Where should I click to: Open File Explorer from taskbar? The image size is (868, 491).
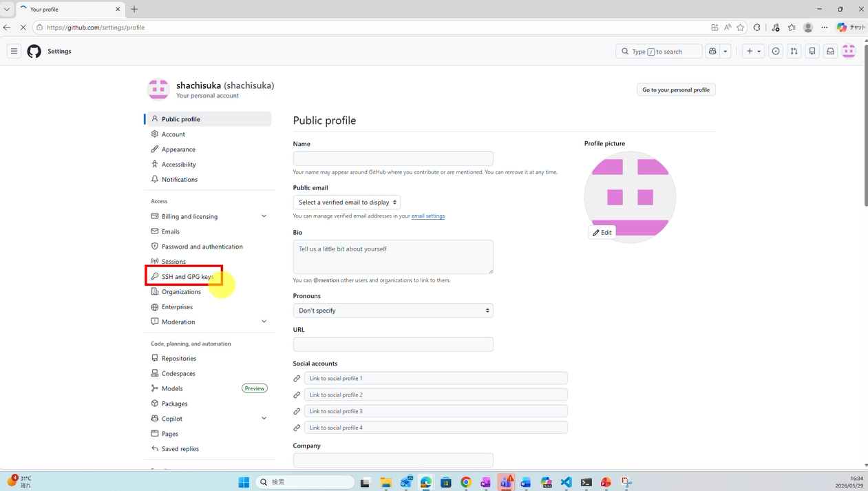click(x=385, y=482)
